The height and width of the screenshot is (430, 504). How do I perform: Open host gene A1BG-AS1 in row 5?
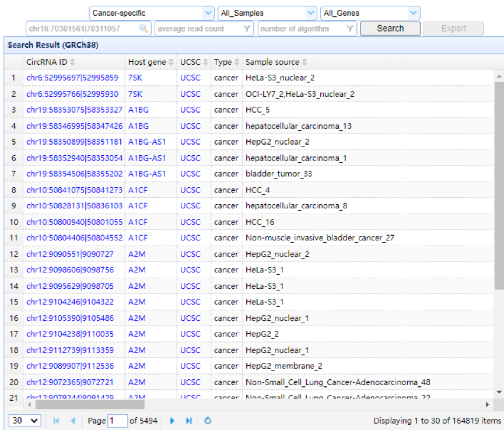pos(147,142)
